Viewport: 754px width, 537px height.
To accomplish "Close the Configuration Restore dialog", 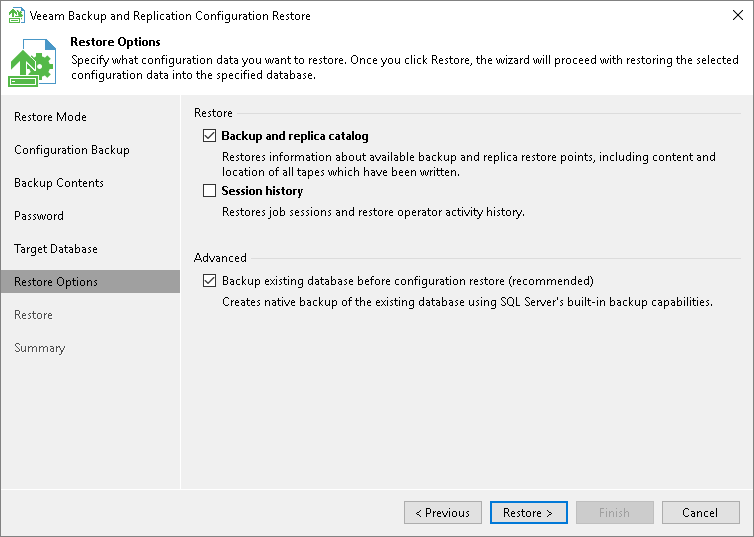I will [x=738, y=15].
